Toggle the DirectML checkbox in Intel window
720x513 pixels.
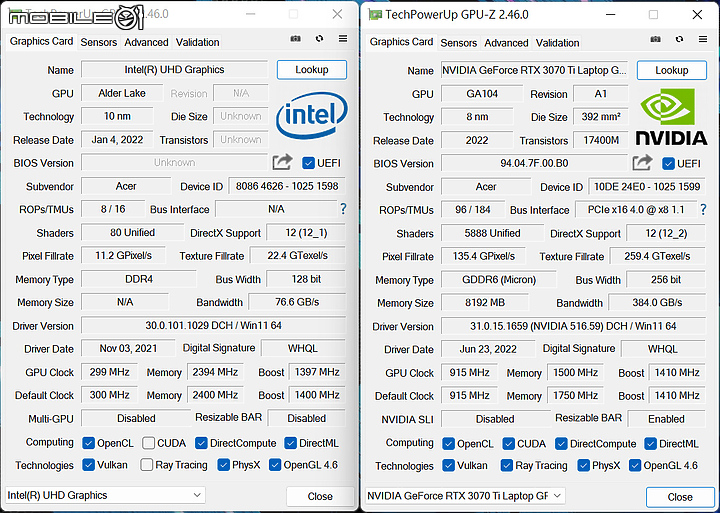[290, 443]
